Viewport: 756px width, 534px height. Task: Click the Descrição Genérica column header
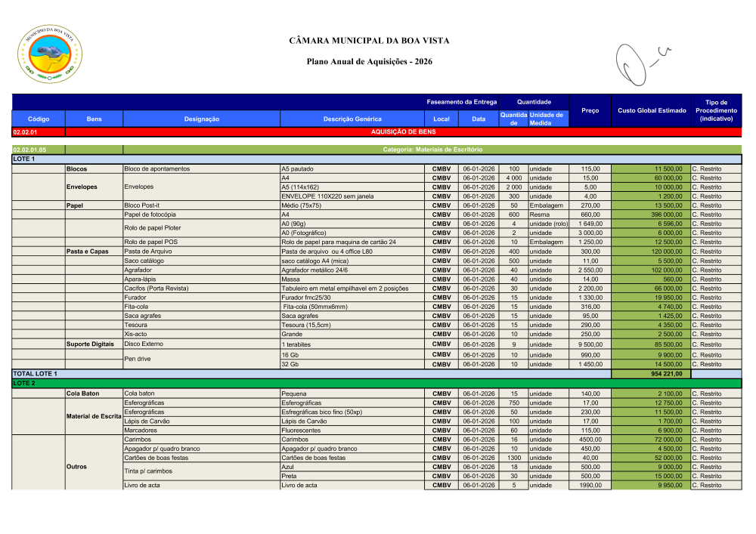click(352, 119)
